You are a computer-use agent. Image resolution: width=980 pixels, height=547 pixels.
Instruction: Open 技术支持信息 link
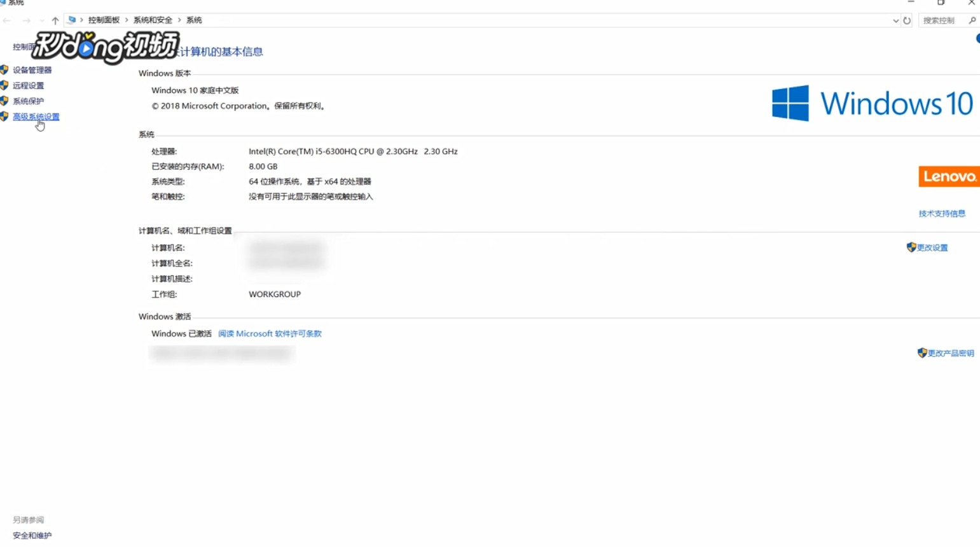[942, 214]
